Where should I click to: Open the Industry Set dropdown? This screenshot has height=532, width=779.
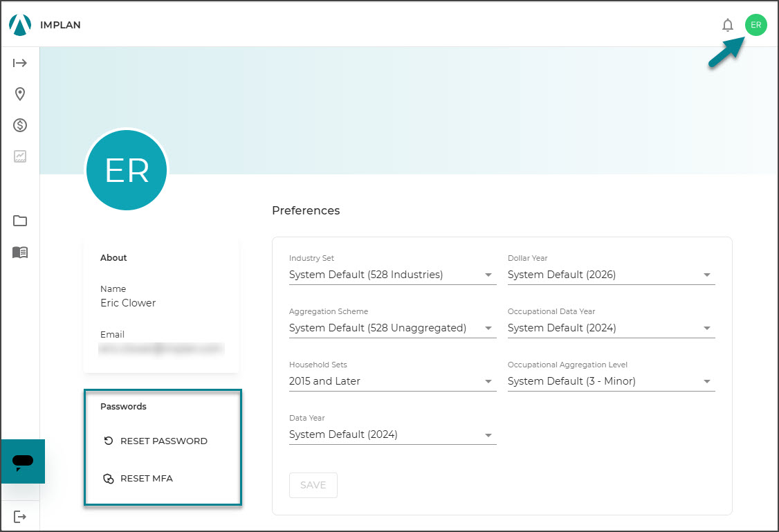[x=392, y=275]
